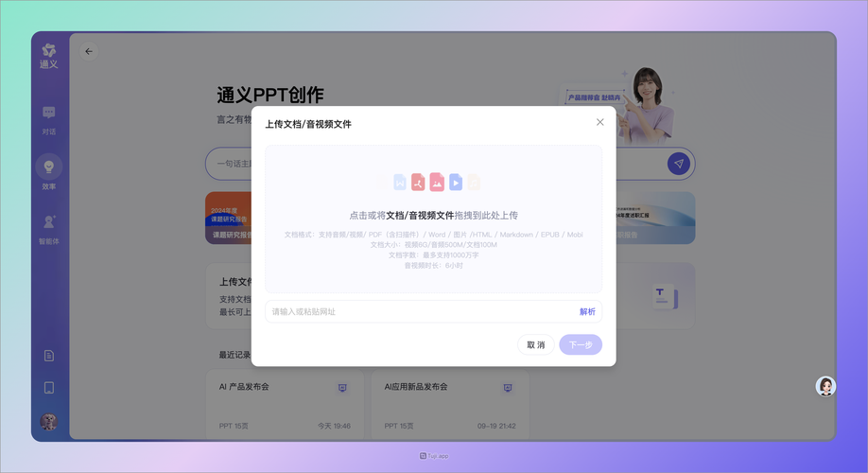Viewport: 868px width, 473px height.
Task: Click the 音视频时长: 6小时 line
Action: click(x=433, y=266)
